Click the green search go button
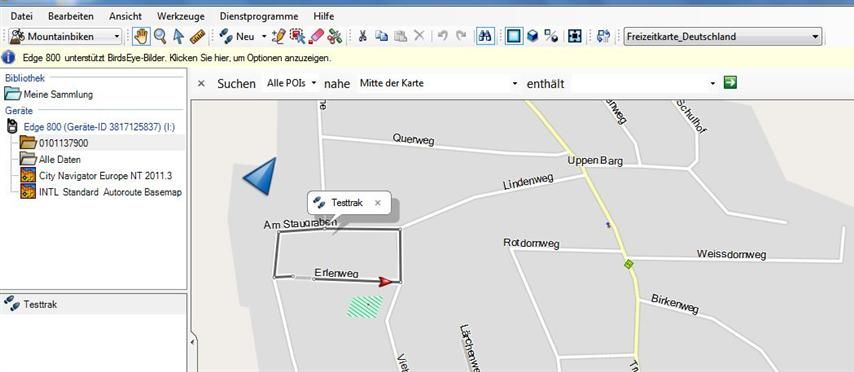Viewport: 854px width, 372px height. pos(730,83)
